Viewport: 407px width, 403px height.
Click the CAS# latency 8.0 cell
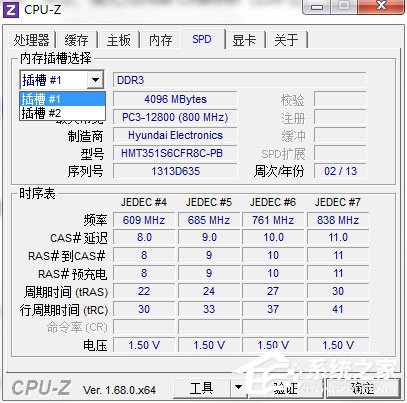tap(144, 238)
